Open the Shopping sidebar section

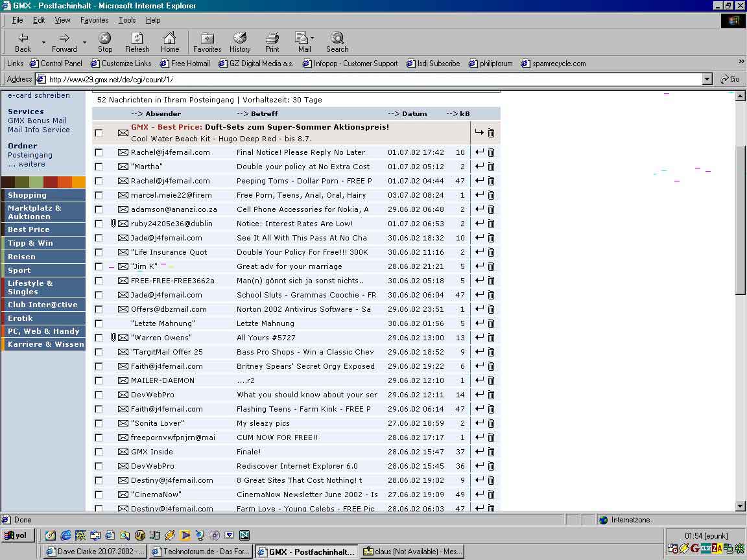(44, 194)
